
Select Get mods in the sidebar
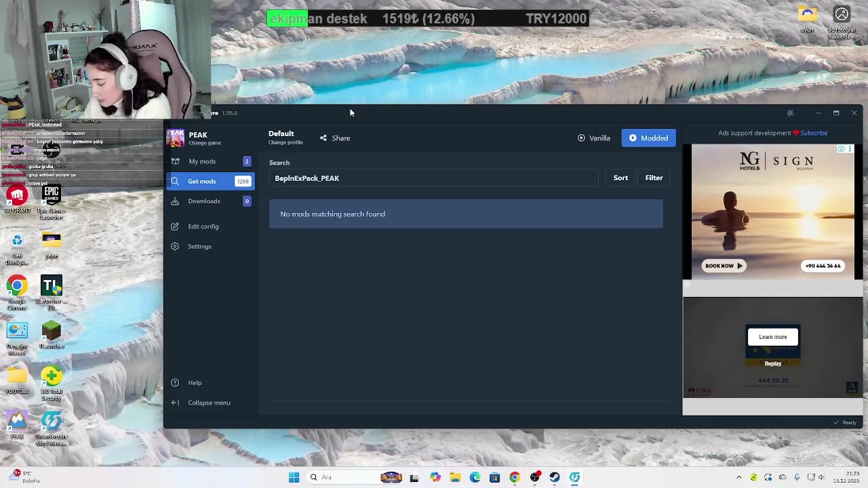click(x=210, y=181)
